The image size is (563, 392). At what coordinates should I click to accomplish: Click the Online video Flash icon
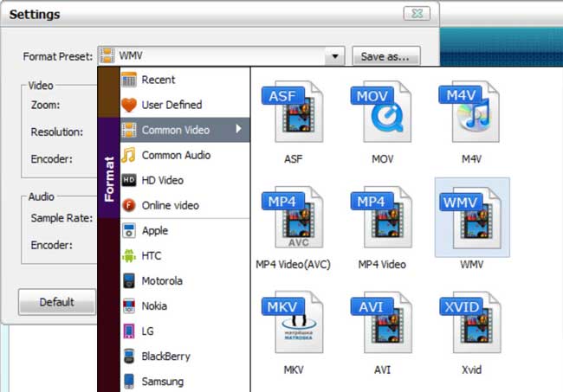tap(129, 205)
